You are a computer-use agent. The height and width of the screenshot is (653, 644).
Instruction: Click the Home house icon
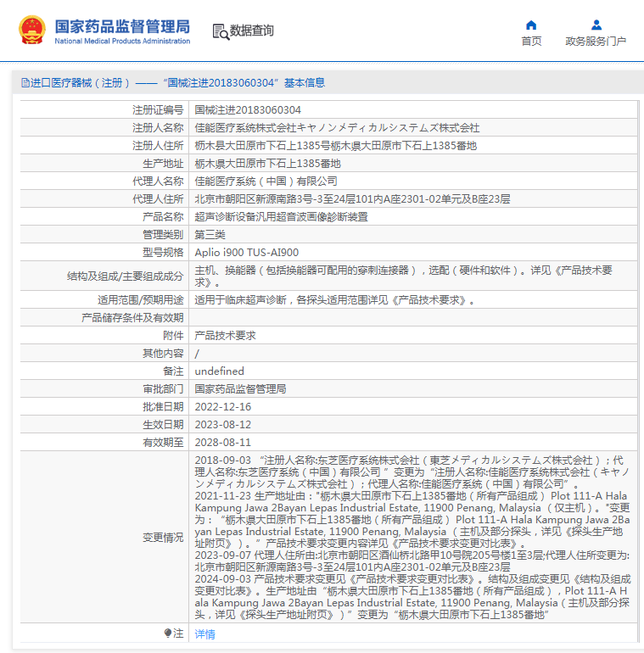[531, 25]
